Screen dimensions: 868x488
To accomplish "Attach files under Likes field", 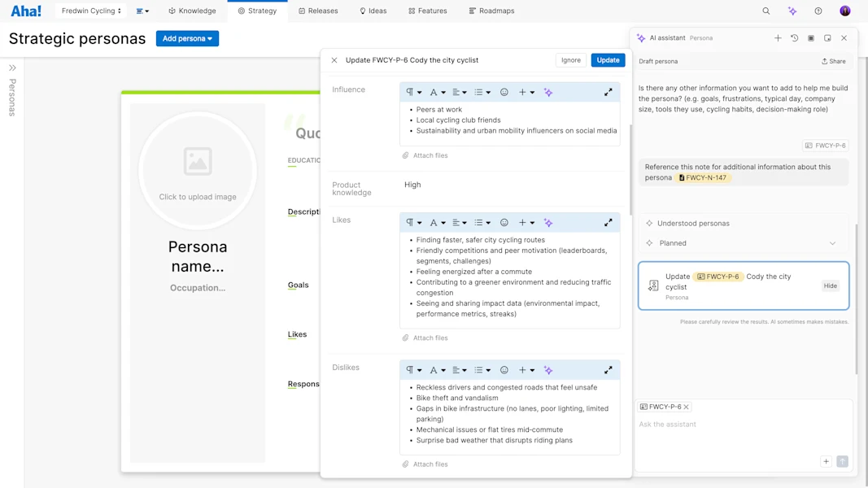I will click(425, 338).
